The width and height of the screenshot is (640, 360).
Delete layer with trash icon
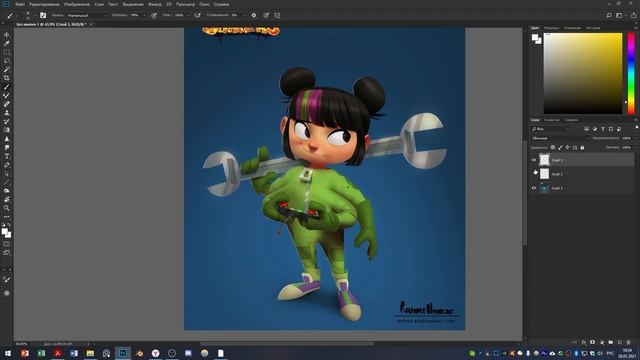click(x=629, y=342)
